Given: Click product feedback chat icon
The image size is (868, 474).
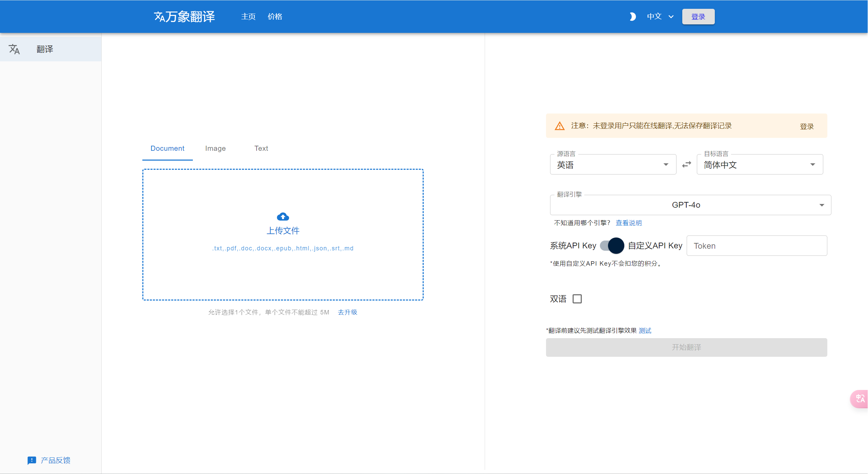Looking at the screenshot, I should click(x=32, y=460).
